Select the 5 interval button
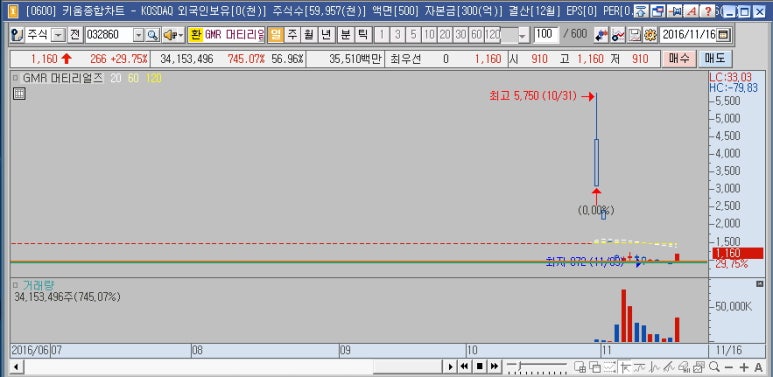This screenshot has width=773, height=377. click(413, 35)
